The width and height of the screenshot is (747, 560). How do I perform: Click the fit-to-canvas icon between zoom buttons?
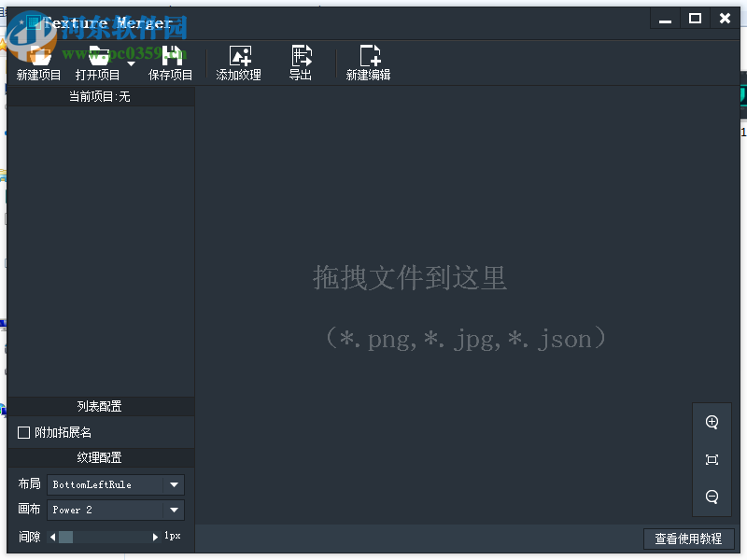click(712, 459)
